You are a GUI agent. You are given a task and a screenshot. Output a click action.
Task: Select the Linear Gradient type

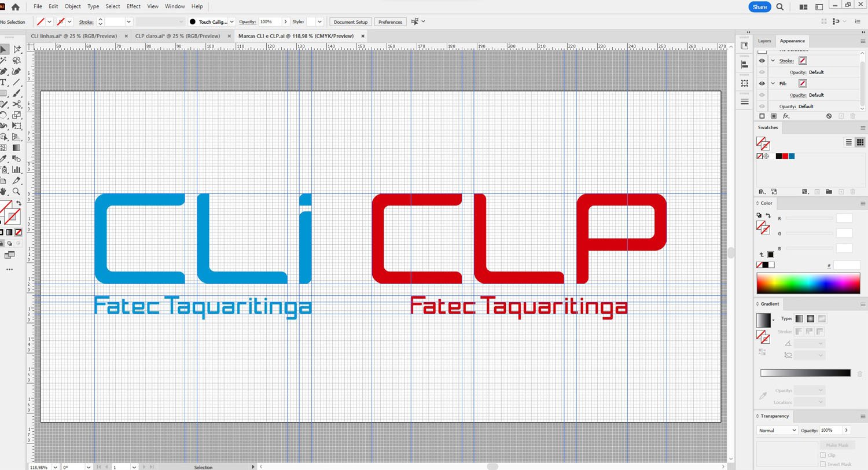tap(799, 319)
